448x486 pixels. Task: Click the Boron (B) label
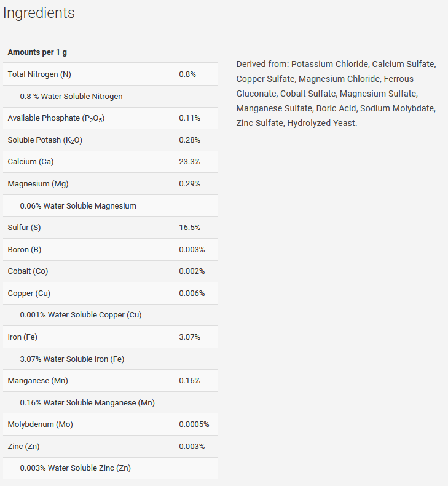[x=25, y=250]
